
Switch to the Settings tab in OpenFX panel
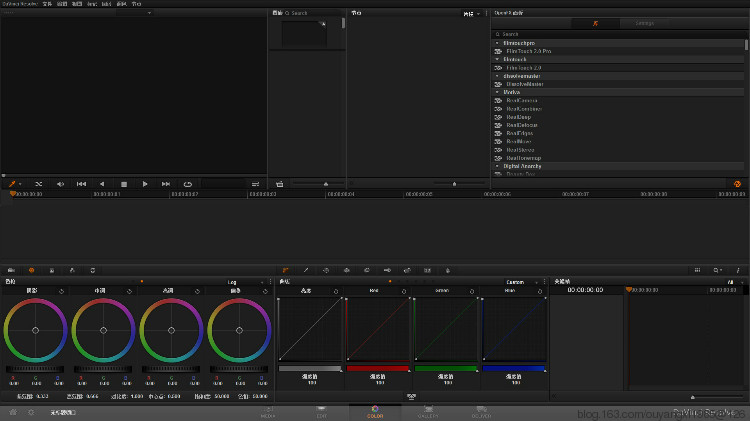645,22
